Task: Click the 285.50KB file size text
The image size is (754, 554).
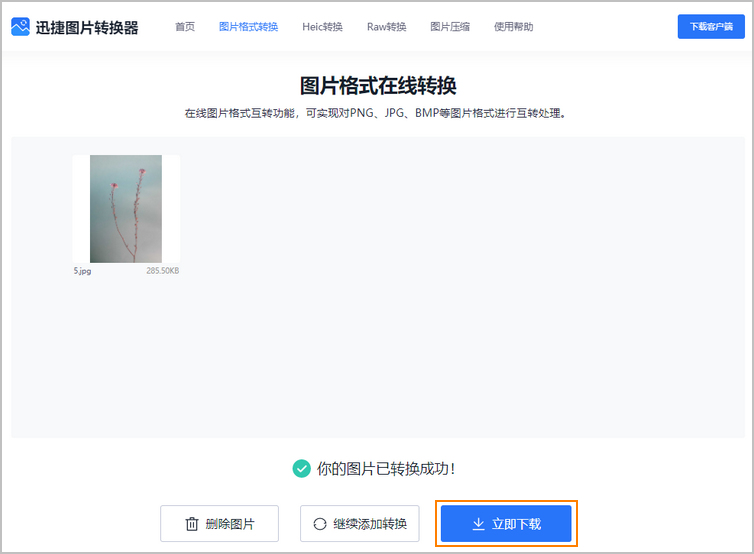Action: 163,271
